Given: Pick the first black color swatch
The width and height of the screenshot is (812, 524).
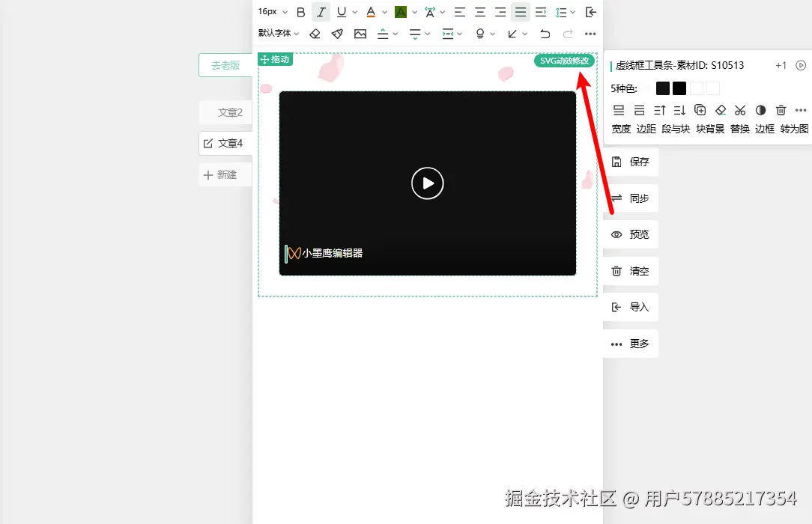Looking at the screenshot, I should tap(663, 88).
